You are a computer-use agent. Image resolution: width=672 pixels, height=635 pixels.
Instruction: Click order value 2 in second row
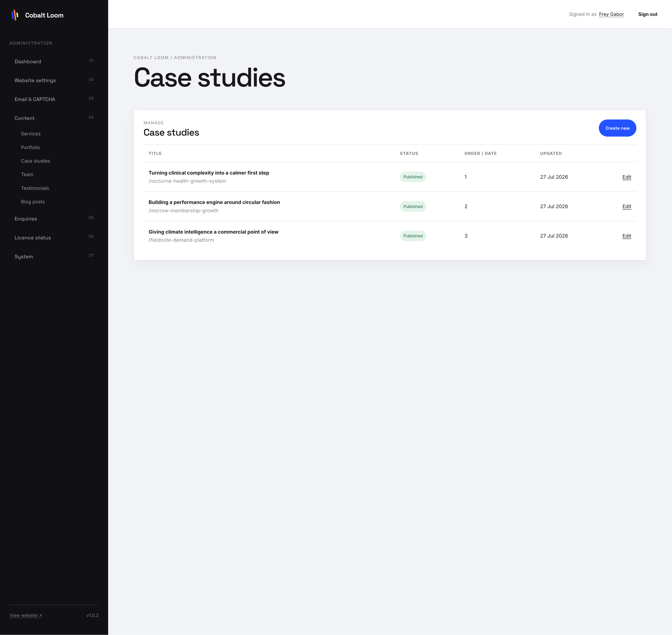[x=466, y=207]
